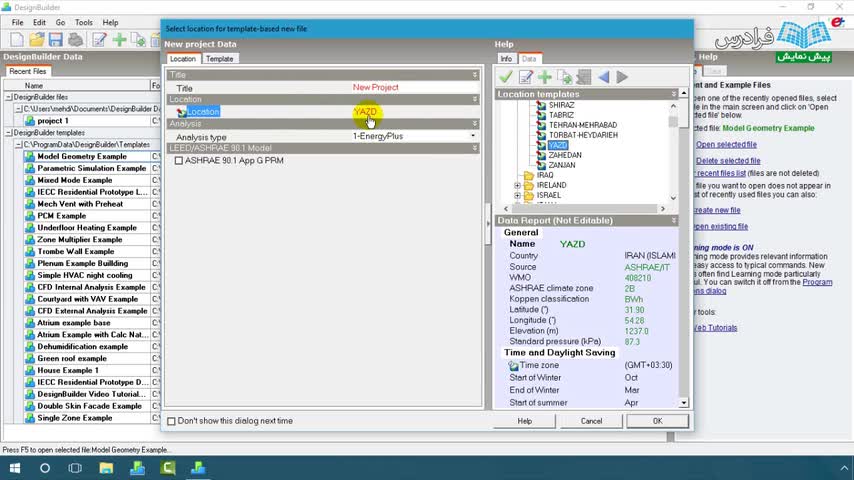
Task: Collapse the DesignBuilder files tree node
Action: coord(9,97)
